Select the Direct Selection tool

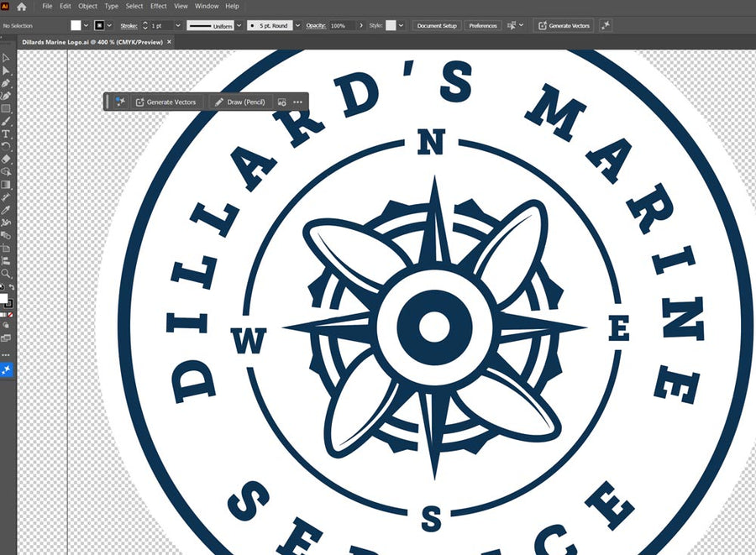coord(6,71)
